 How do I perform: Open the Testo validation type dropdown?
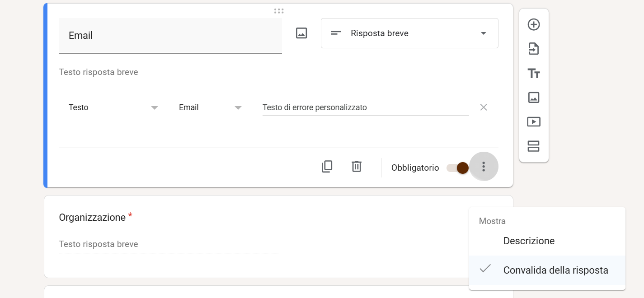click(x=113, y=107)
